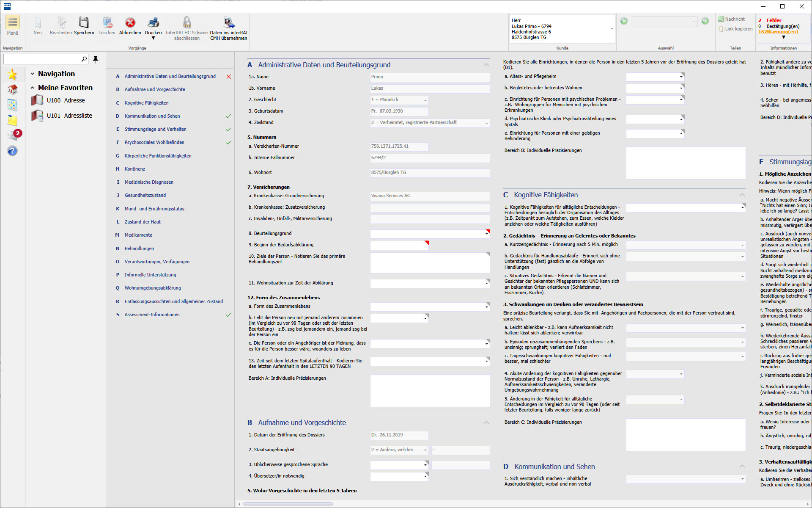The height and width of the screenshot is (508, 812).
Task: Collapse section B Aufnahme und Vorgeschichte
Action: [x=486, y=422]
